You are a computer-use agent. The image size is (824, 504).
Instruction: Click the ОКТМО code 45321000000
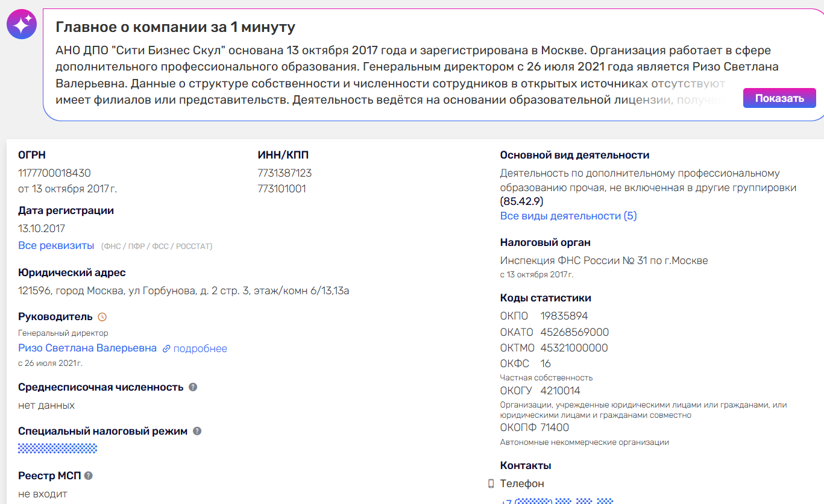pos(574,348)
